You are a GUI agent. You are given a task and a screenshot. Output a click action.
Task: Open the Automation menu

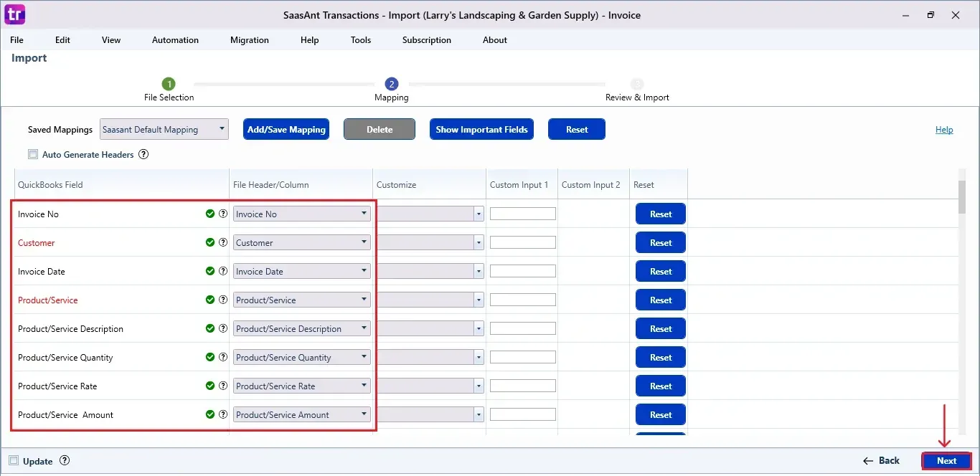point(175,40)
